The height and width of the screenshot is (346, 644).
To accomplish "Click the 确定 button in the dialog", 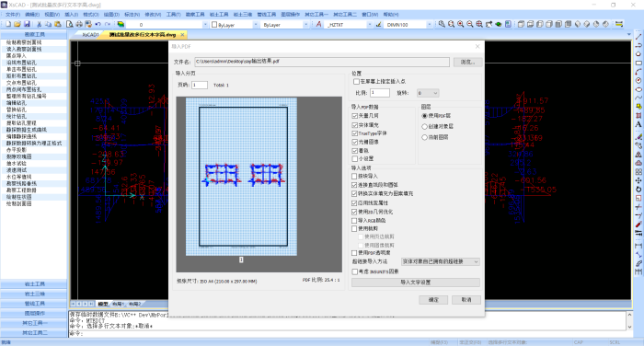I will 433,300.
